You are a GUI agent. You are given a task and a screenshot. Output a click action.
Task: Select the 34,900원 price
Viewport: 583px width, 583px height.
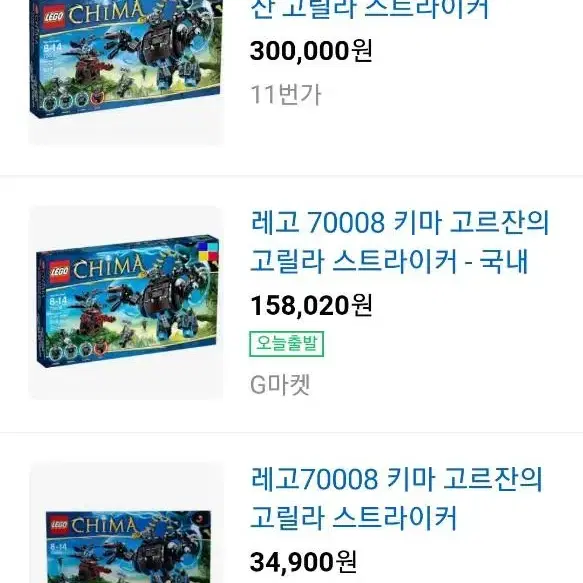click(303, 561)
